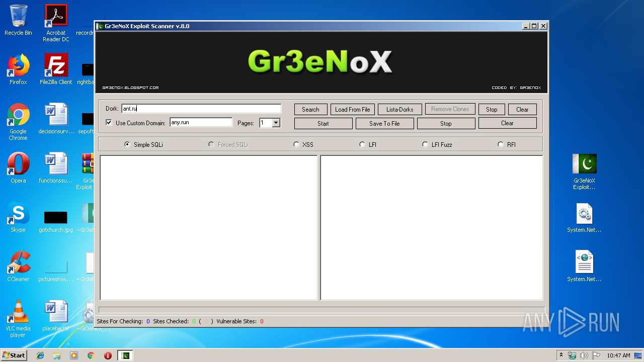
Task: Click the Search button
Action: (x=310, y=109)
